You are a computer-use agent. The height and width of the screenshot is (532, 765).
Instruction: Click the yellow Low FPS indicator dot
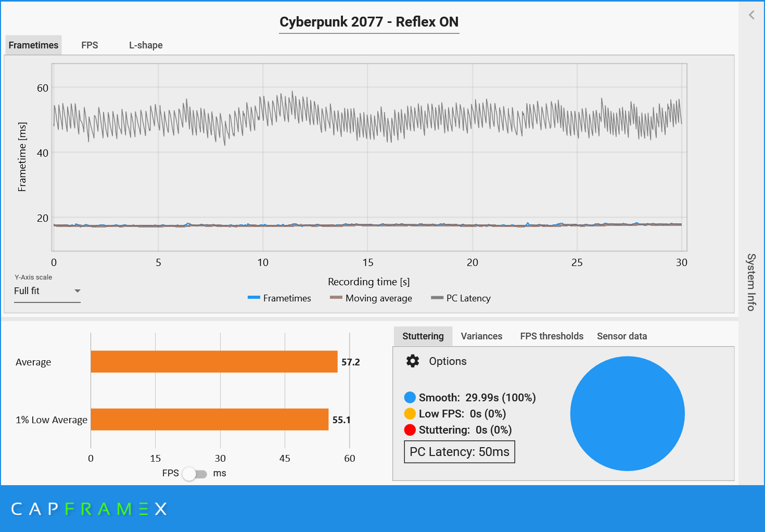pyautogui.click(x=410, y=414)
